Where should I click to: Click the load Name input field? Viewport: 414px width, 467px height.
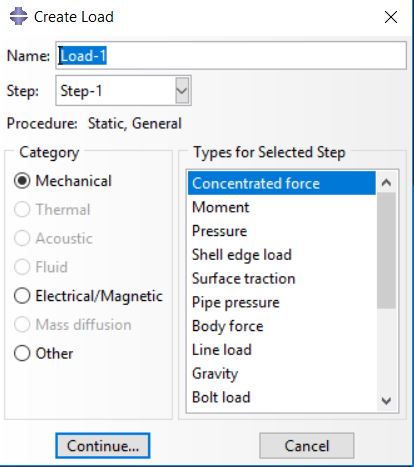point(231,55)
